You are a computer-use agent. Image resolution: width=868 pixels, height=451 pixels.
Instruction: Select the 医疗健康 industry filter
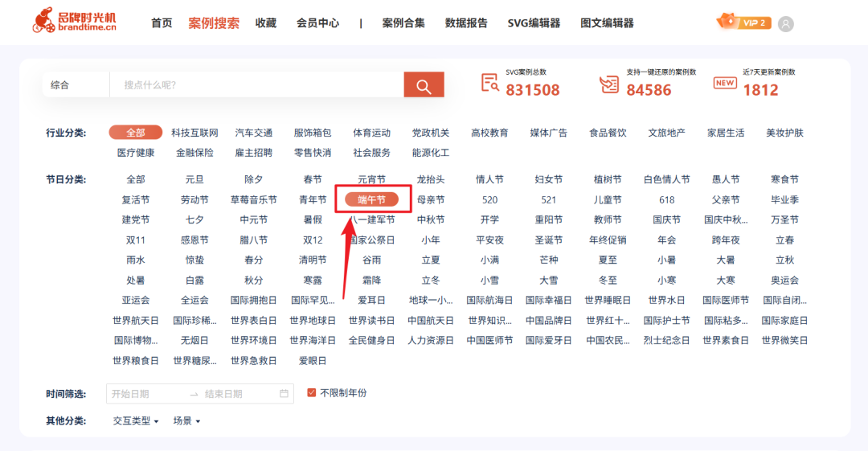click(136, 153)
